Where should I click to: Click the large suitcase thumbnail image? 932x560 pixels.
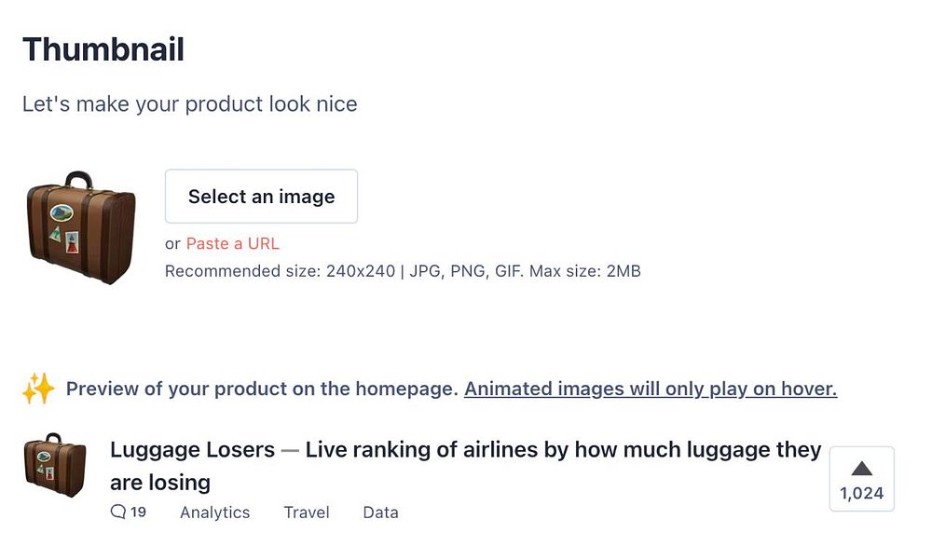tap(81, 226)
